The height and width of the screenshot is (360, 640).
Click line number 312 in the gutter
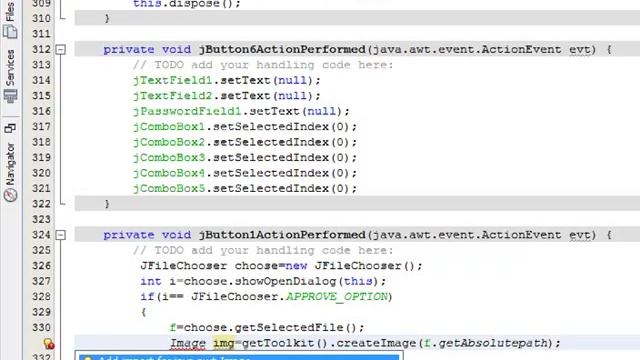[41, 49]
